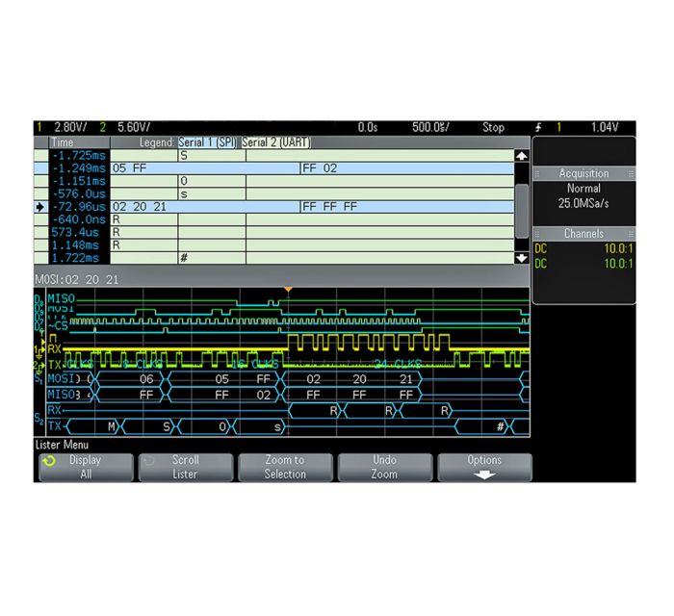Click the lister vertical scrollbar thumb

(x=522, y=211)
